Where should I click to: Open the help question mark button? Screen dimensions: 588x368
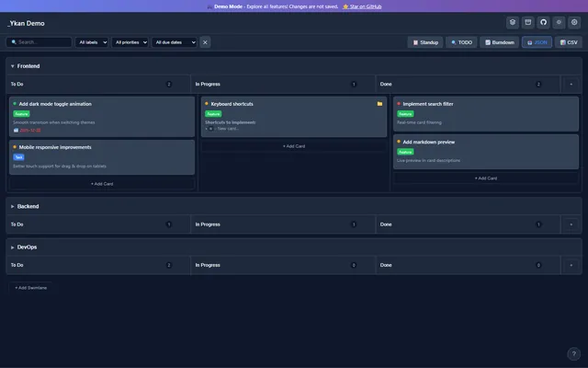(x=573, y=353)
